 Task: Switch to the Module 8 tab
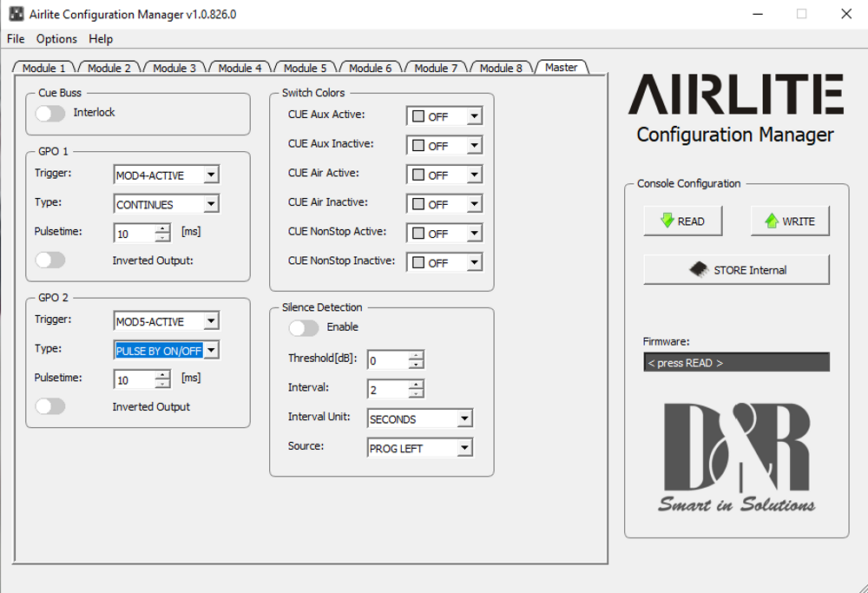501,68
